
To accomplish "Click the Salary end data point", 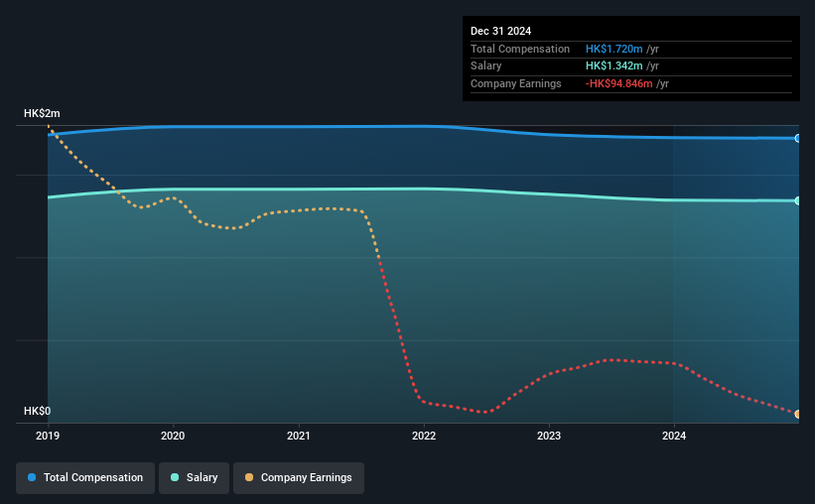I will click(x=798, y=200).
